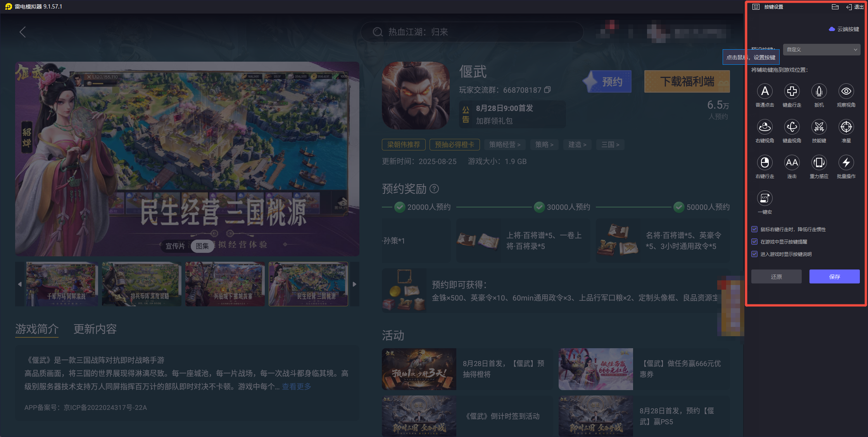This screenshot has height=437, width=868.
Task: Select the 技能键 skill key icon
Action: coord(819,127)
